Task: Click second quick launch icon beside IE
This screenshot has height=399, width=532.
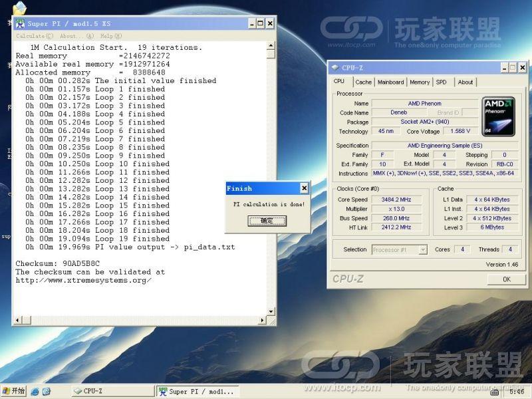Action: point(46,391)
